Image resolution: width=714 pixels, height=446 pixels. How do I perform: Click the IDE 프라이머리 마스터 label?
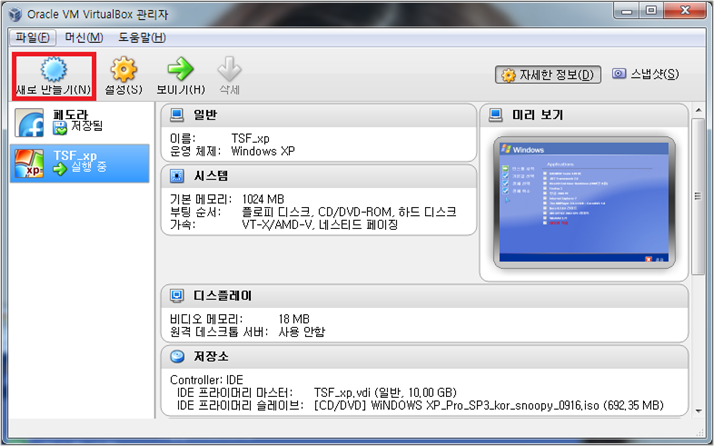click(x=235, y=393)
